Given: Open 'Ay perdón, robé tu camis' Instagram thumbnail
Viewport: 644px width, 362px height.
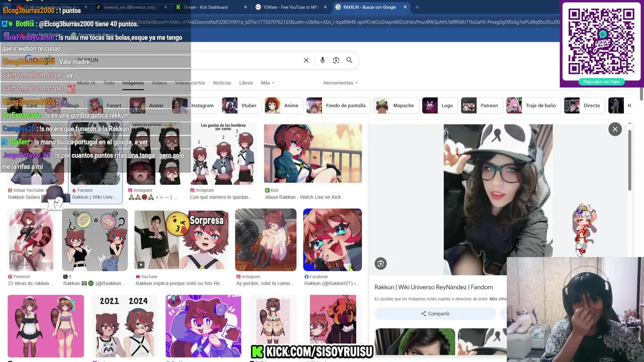Looking at the screenshot, I should 266,240.
